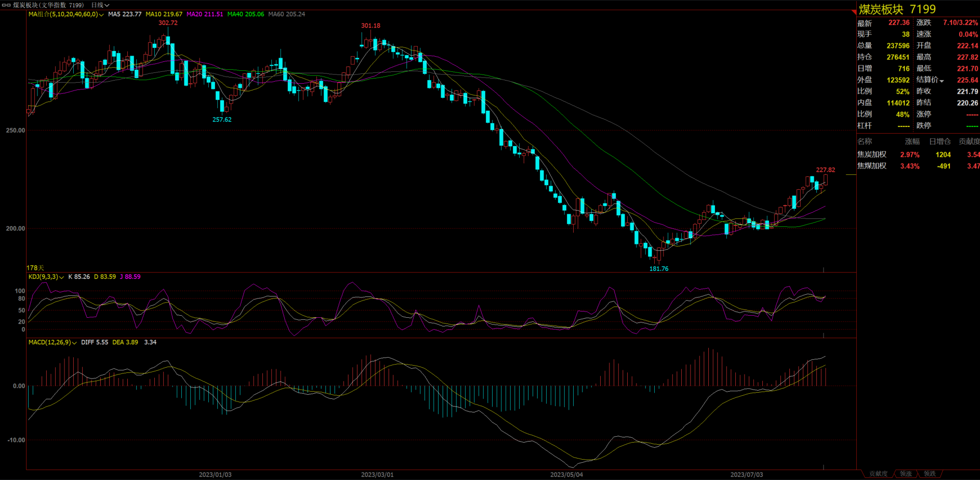This screenshot has height=480, width=980.
Task: Sort by the 贡献度 column header
Action: [969, 141]
